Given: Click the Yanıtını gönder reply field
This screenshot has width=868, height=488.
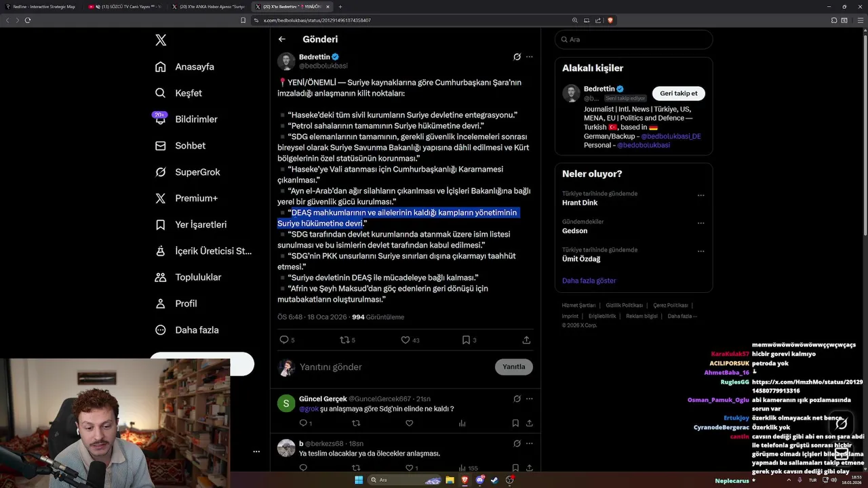Looking at the screenshot, I should point(393,367).
